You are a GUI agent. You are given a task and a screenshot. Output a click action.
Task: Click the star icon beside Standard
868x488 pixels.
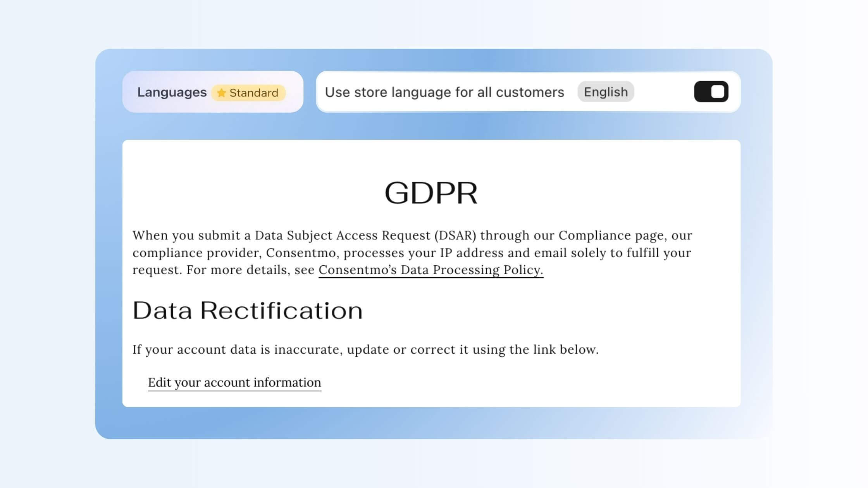point(221,93)
